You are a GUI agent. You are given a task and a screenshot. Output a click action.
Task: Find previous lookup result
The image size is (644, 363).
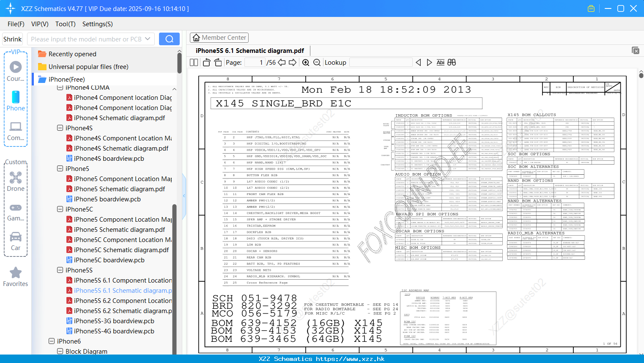tap(418, 63)
